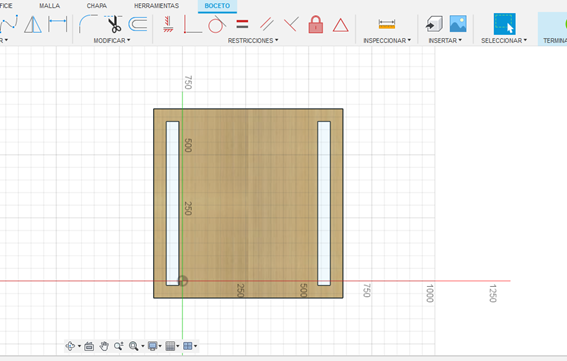
Task: Activate the Pan hand tool
Action: coord(104,346)
